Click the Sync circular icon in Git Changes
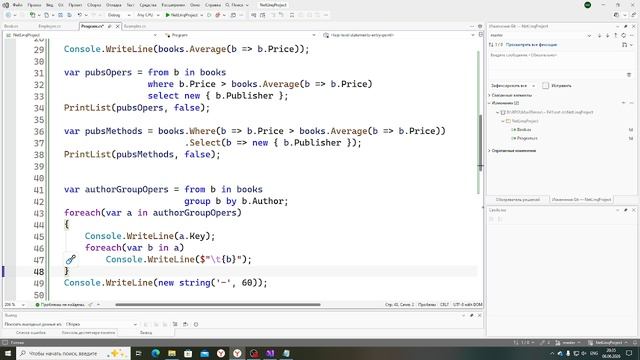 pyautogui.click(x=624, y=36)
